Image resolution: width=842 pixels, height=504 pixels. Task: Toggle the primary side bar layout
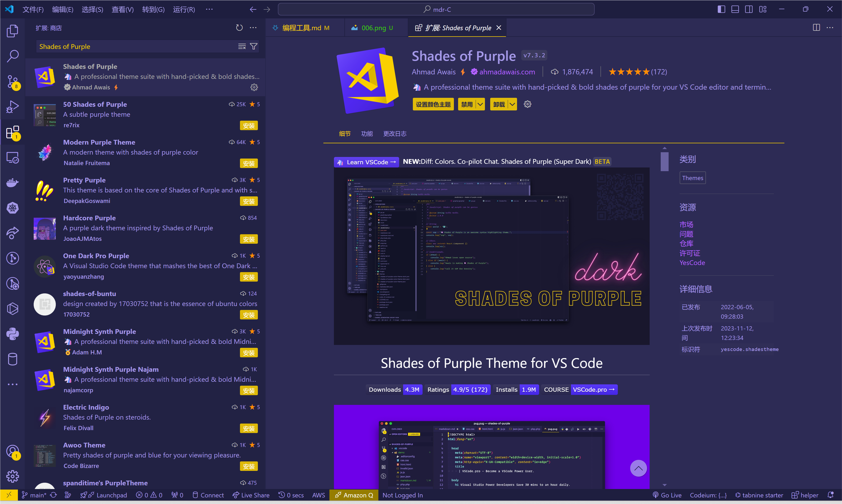(721, 9)
